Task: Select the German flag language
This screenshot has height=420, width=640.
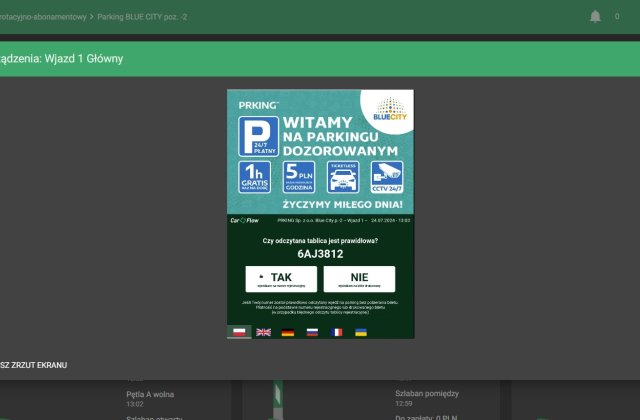Action: tap(288, 332)
